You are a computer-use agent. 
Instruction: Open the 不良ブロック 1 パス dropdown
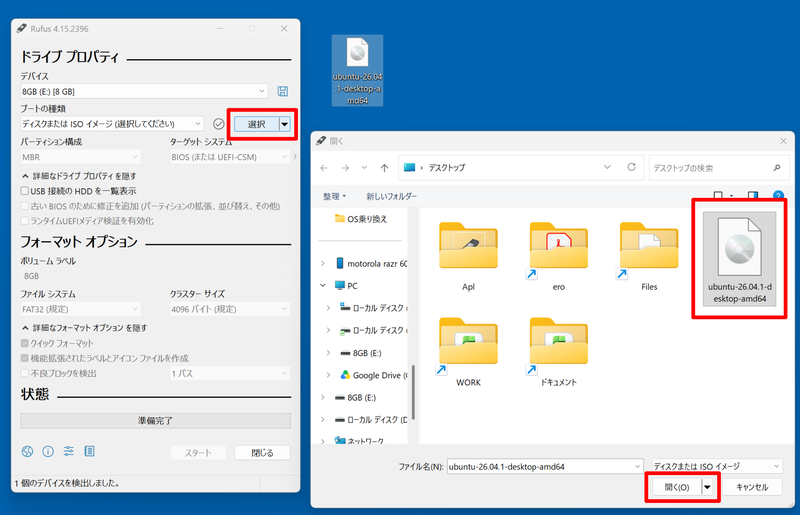pos(230,373)
